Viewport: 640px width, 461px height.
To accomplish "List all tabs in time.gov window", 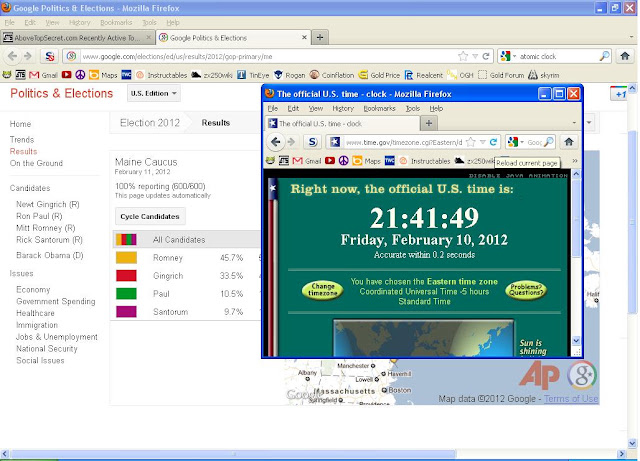I will click(574, 123).
